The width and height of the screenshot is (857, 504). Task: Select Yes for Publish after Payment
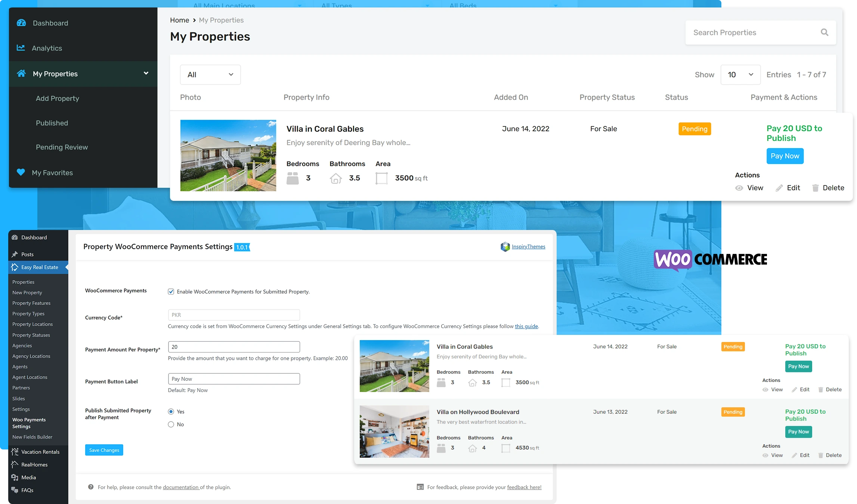tap(171, 411)
